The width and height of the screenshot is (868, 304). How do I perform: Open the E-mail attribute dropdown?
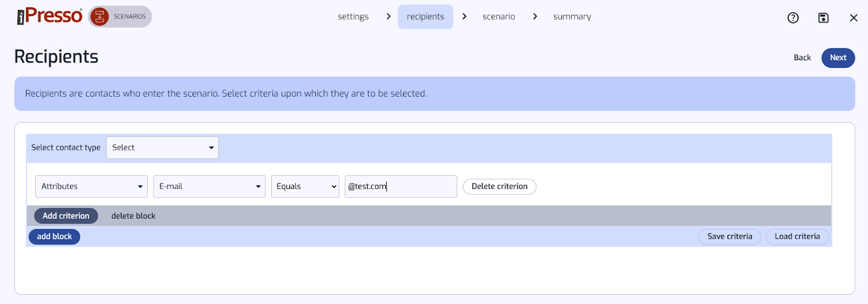[209, 186]
